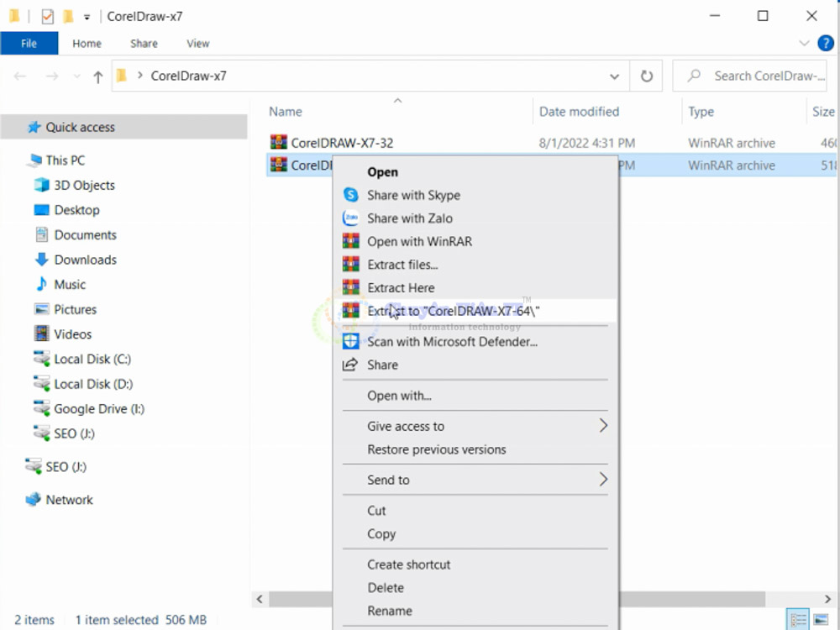Switch to large icons view in status bar
The width and height of the screenshot is (840, 630).
821,620
